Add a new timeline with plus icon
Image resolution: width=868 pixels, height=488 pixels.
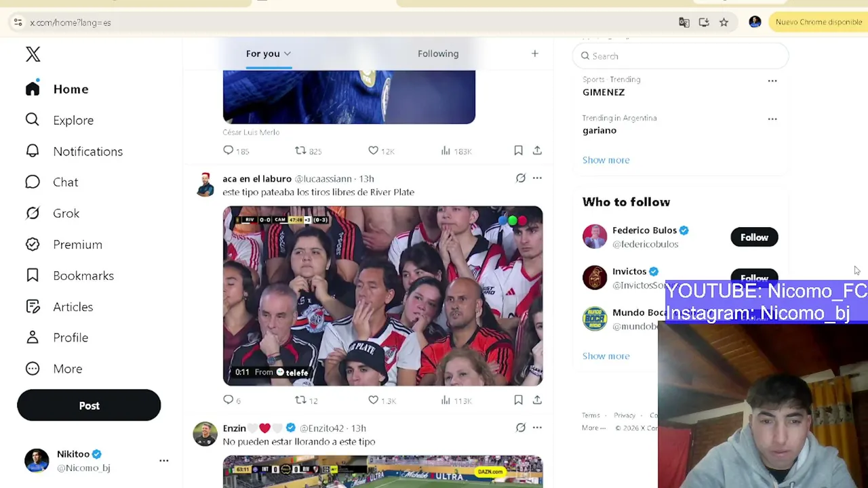pos(534,54)
